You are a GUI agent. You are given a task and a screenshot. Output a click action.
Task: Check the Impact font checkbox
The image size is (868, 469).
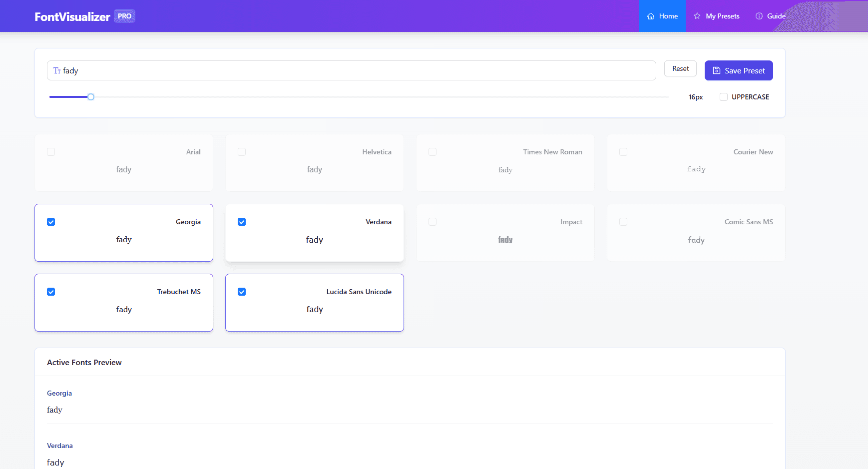click(x=433, y=222)
